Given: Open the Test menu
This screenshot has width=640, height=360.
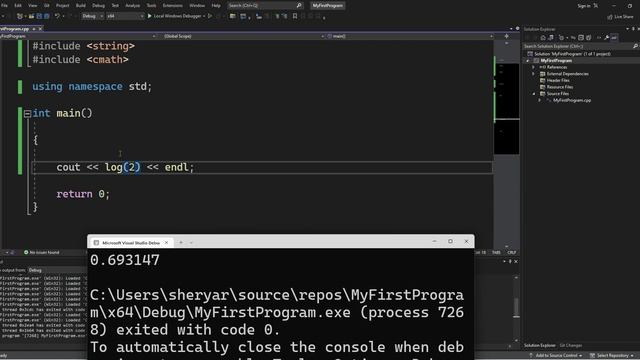Looking at the screenshot, I should tap(115, 6).
